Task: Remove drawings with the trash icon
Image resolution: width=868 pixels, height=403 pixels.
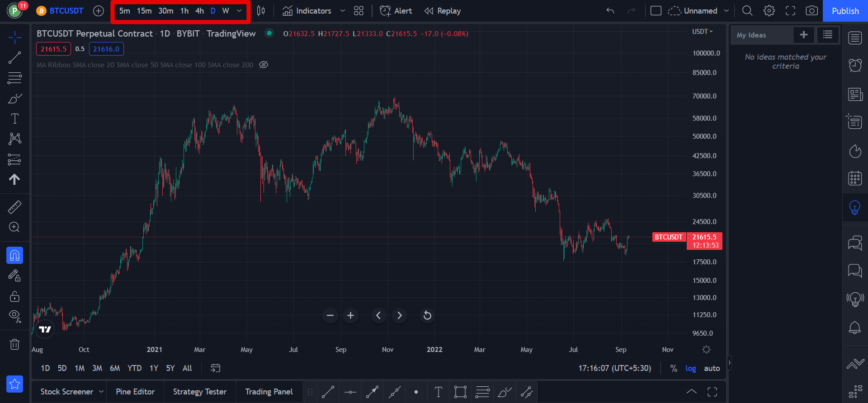Action: point(14,344)
